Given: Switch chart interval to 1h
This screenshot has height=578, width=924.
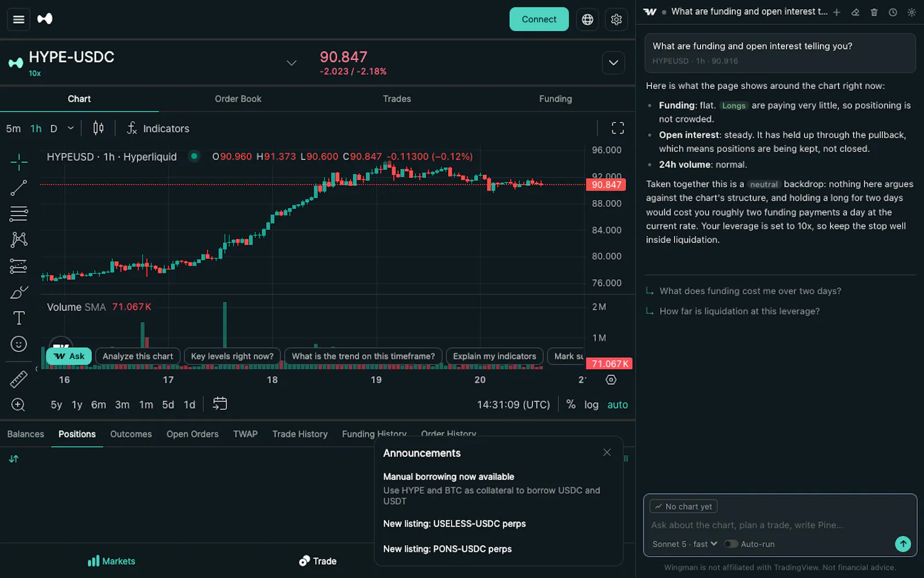Looking at the screenshot, I should pyautogui.click(x=36, y=128).
